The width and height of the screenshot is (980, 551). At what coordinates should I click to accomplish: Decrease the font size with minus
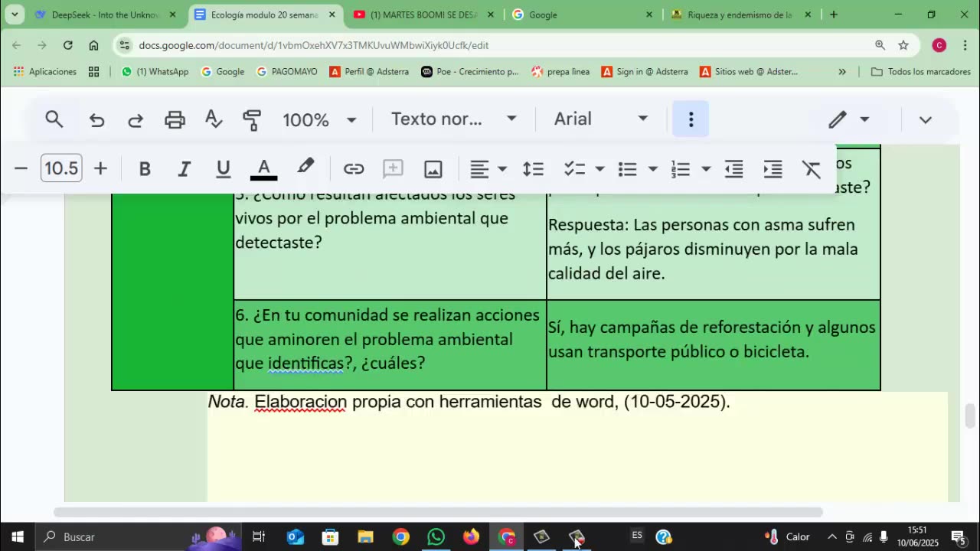pos(21,168)
